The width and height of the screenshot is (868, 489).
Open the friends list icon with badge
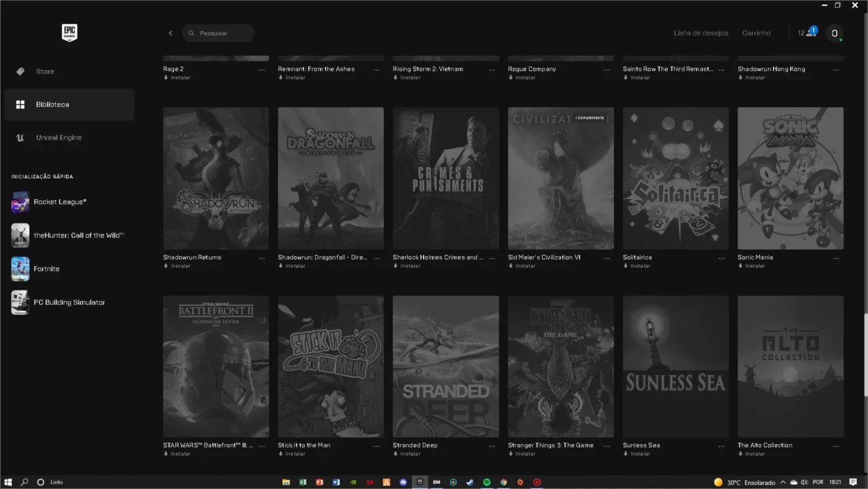click(807, 32)
